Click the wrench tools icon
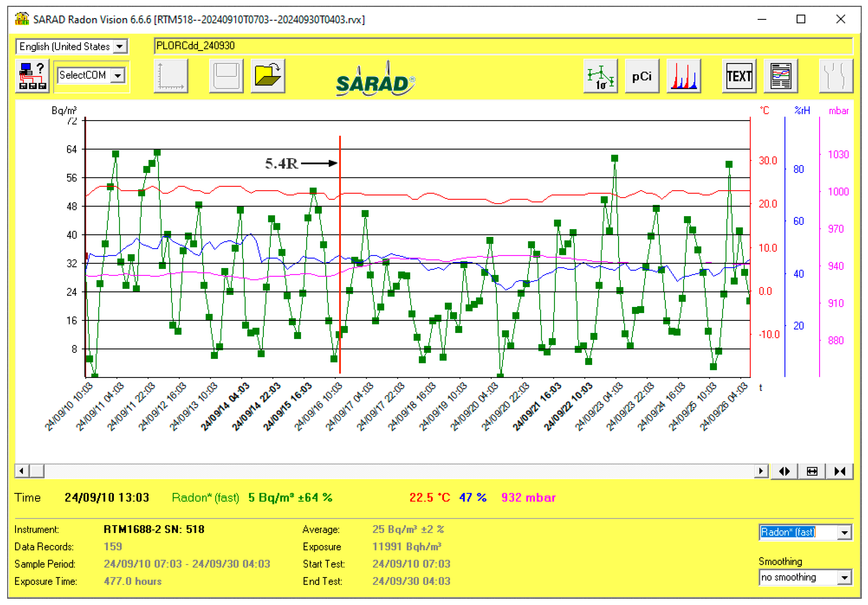Viewport: 868px width, 605px height. click(836, 76)
